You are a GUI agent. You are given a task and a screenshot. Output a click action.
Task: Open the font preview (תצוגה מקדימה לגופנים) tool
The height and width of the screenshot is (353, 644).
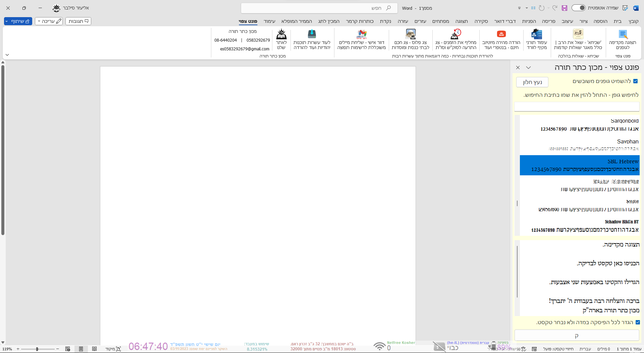pos(623,39)
